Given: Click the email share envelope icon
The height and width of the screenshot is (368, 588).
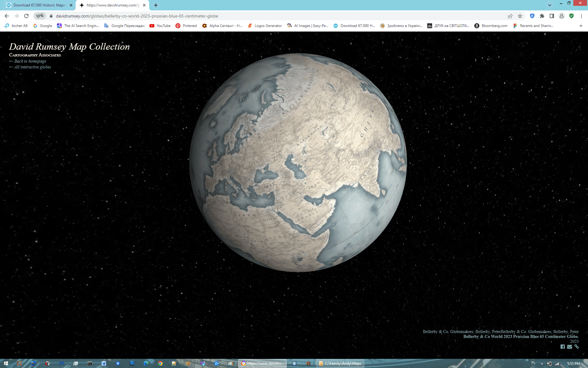Looking at the screenshot, I should tap(569, 347).
